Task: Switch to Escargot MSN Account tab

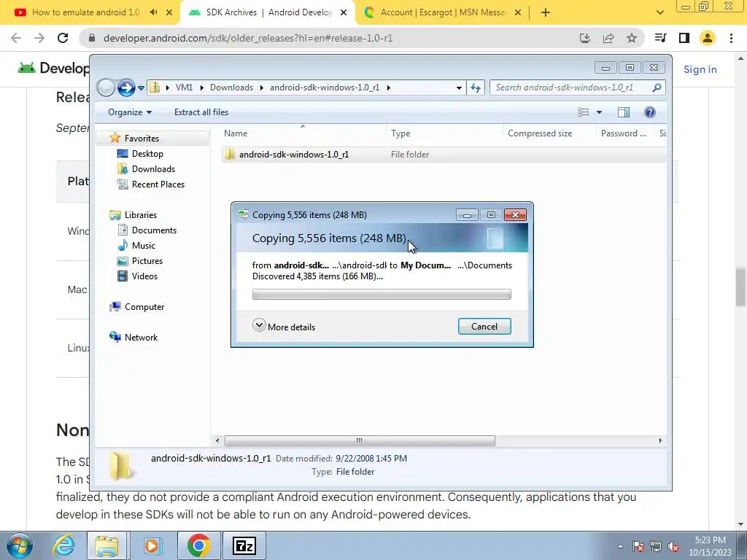Action: pos(443,12)
